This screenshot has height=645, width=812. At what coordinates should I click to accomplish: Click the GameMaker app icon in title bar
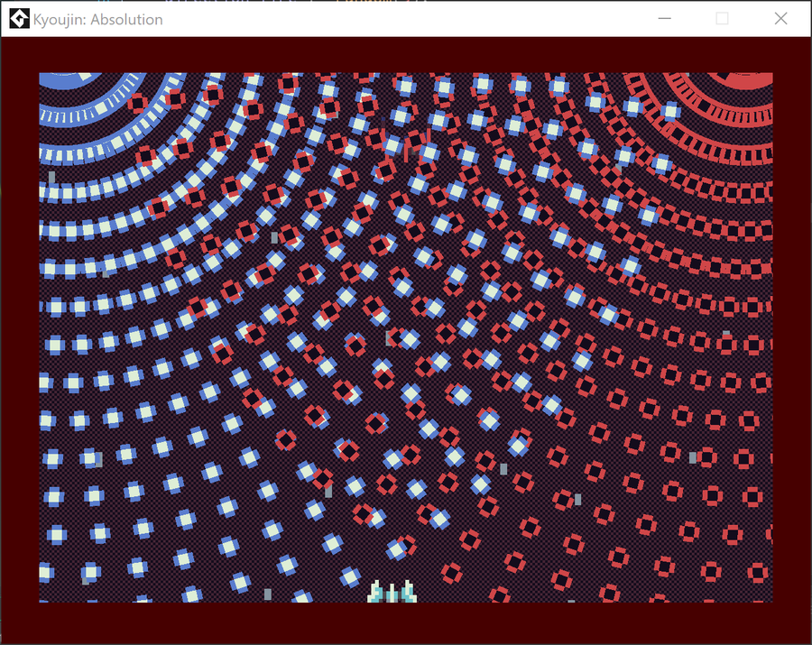pos(19,19)
